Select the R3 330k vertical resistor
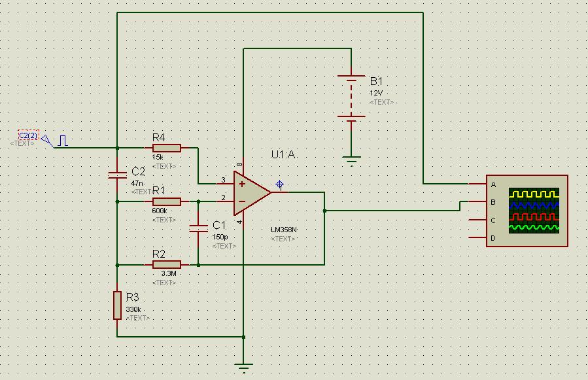 pyautogui.click(x=117, y=305)
